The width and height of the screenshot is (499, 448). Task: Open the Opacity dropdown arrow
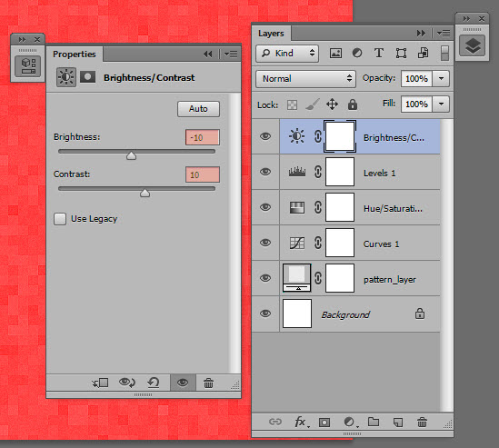click(x=441, y=78)
